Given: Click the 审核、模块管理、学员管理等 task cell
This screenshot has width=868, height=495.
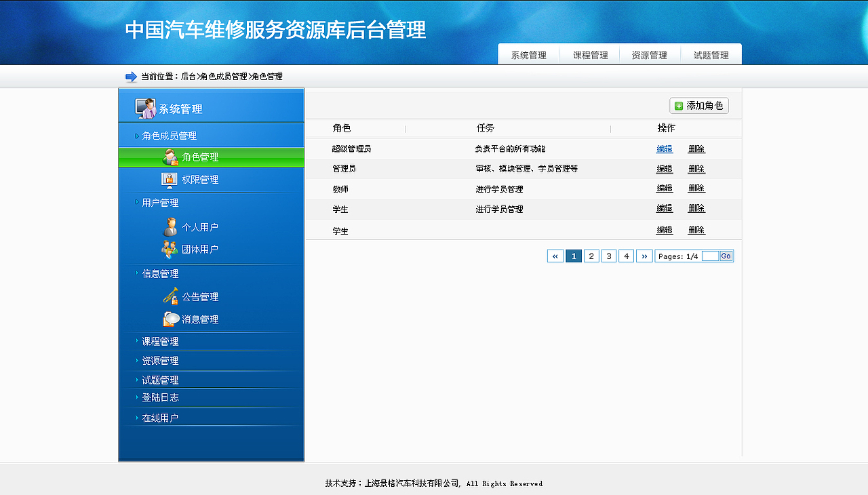Looking at the screenshot, I should [x=526, y=168].
